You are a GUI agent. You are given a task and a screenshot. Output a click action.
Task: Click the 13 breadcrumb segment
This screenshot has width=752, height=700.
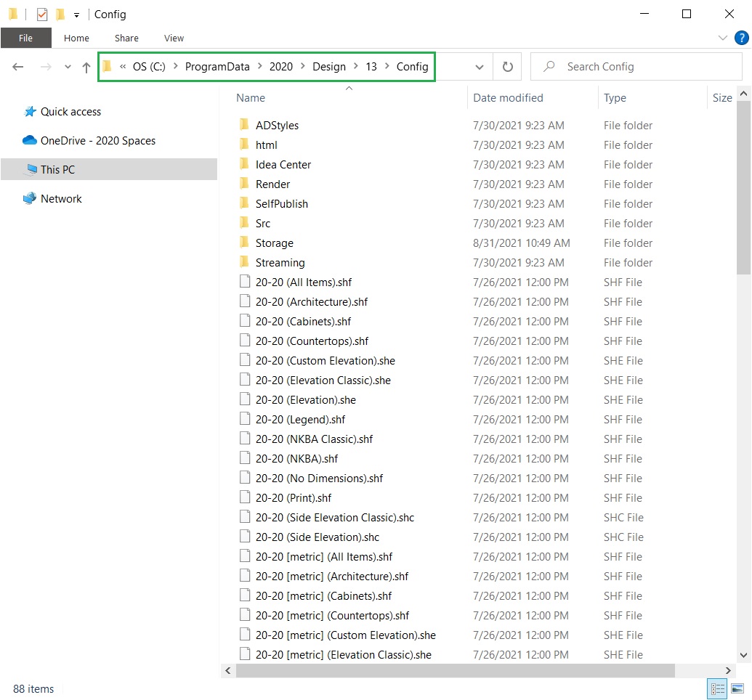pos(371,67)
